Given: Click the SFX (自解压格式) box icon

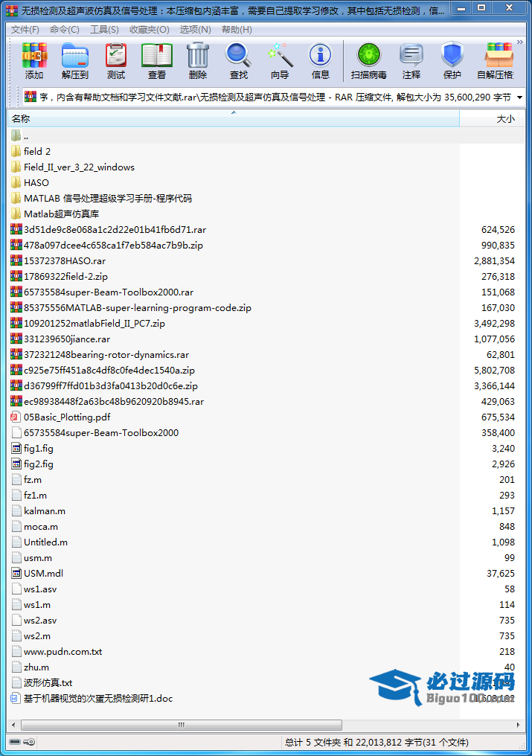Looking at the screenshot, I should [497, 61].
